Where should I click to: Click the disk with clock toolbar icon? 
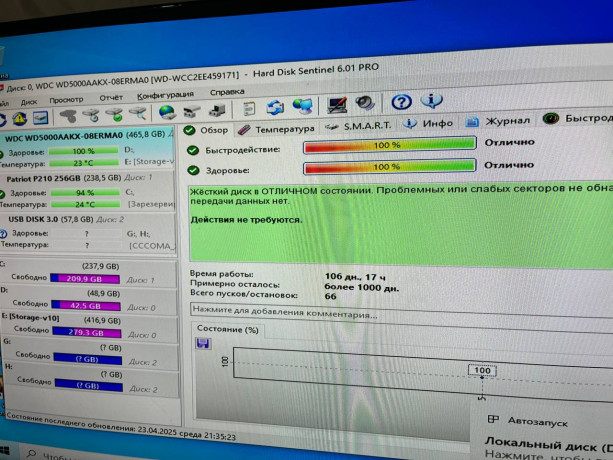click(x=91, y=115)
